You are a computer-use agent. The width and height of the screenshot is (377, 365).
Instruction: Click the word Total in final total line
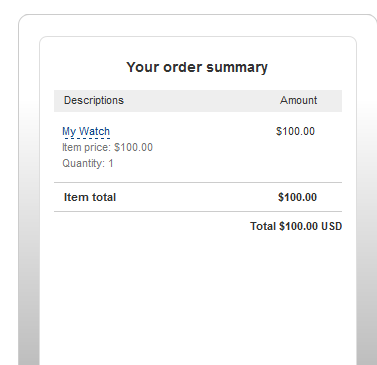coord(263,226)
